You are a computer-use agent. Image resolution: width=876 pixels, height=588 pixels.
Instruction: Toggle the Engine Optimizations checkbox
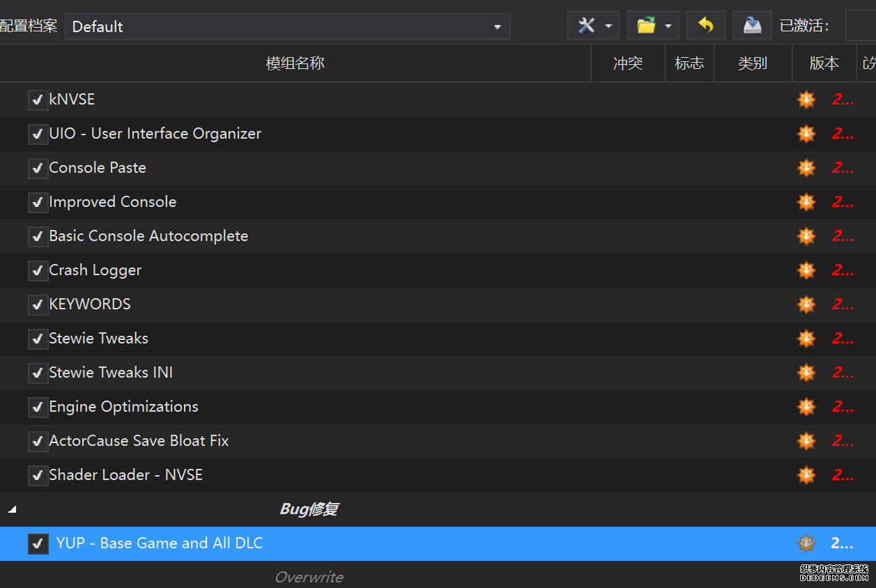(x=38, y=408)
